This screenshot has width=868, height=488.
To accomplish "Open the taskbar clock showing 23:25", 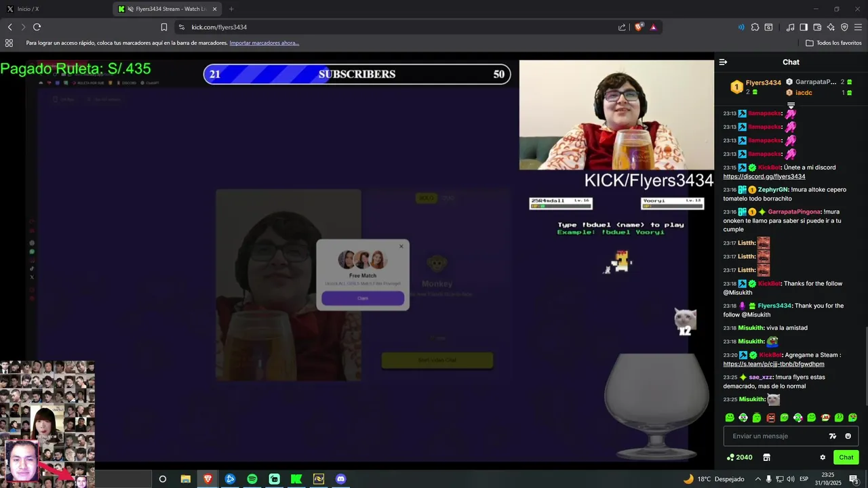I will tap(828, 479).
